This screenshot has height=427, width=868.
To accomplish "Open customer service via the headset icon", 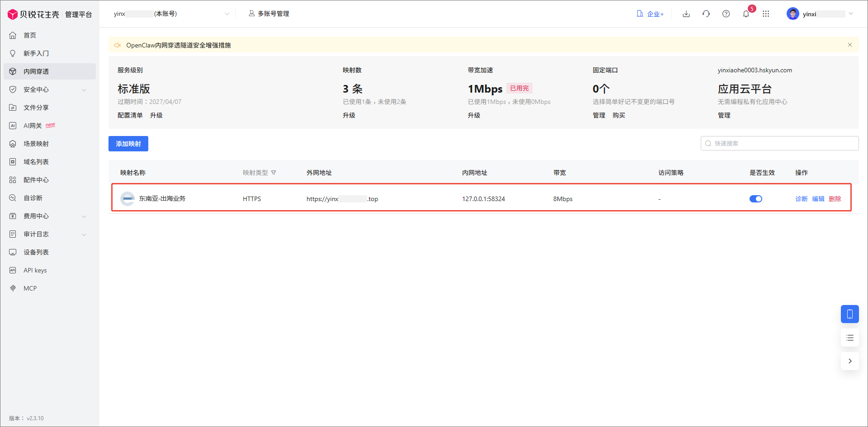I will (x=706, y=14).
